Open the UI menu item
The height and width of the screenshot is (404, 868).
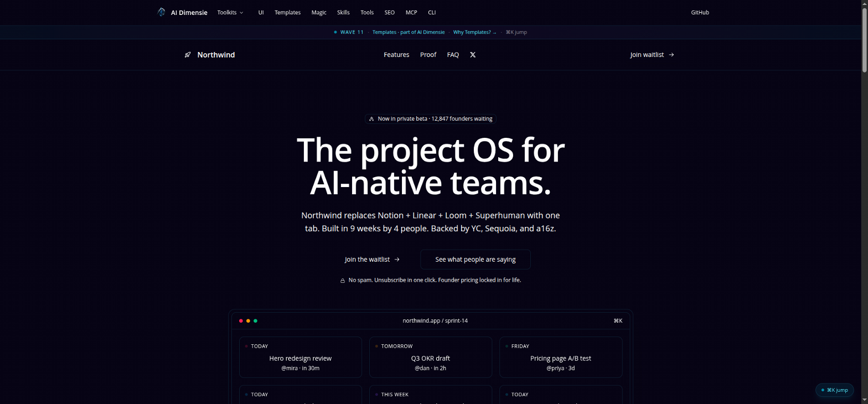[261, 12]
